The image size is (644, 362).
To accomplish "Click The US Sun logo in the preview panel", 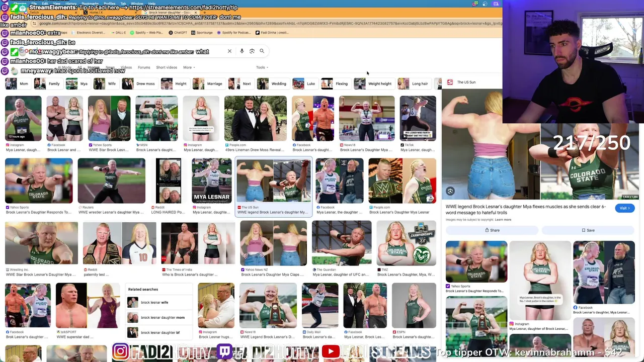I will click(x=450, y=82).
